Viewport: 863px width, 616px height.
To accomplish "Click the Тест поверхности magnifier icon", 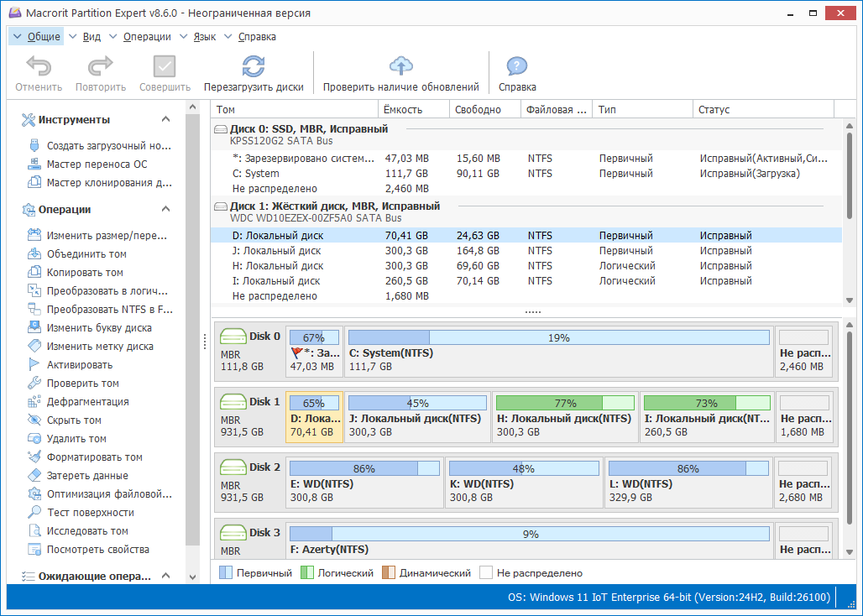I will (34, 512).
